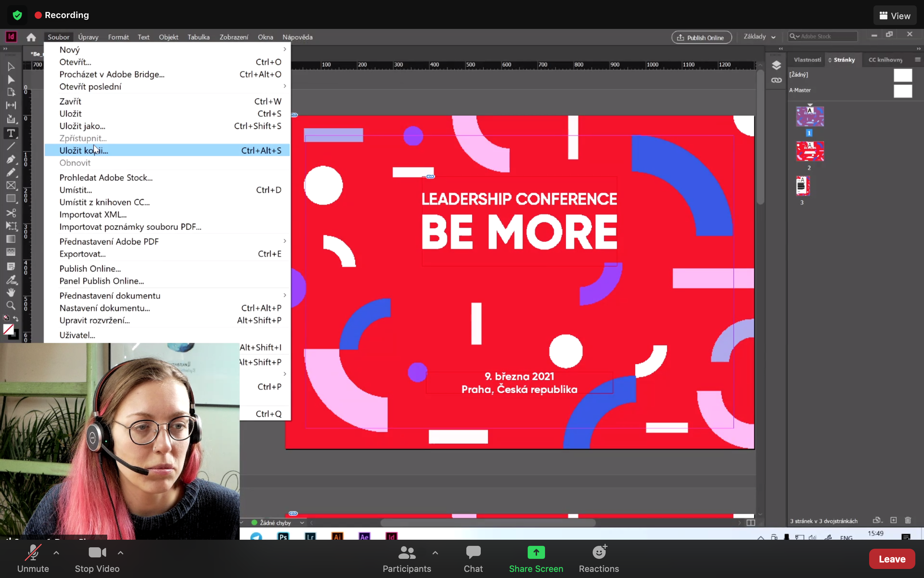Choose Uložit kopii menu entry
This screenshot has width=924, height=578.
point(167,150)
